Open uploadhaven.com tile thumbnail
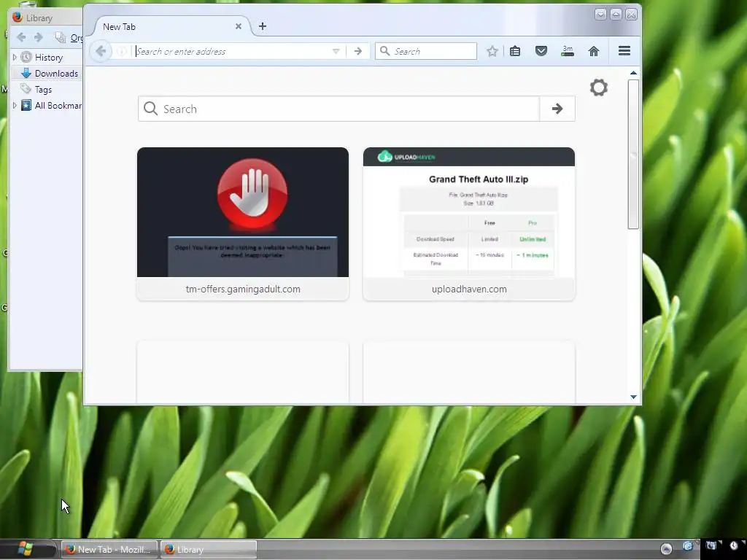 tap(469, 212)
